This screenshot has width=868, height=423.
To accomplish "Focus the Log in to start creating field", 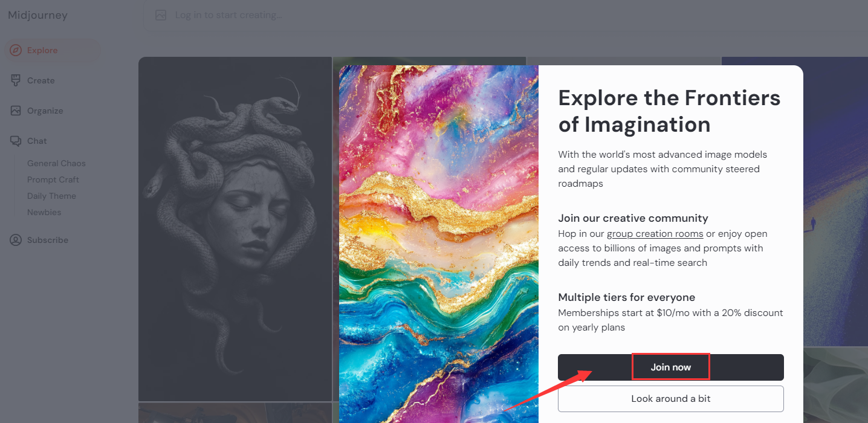I will (x=505, y=15).
